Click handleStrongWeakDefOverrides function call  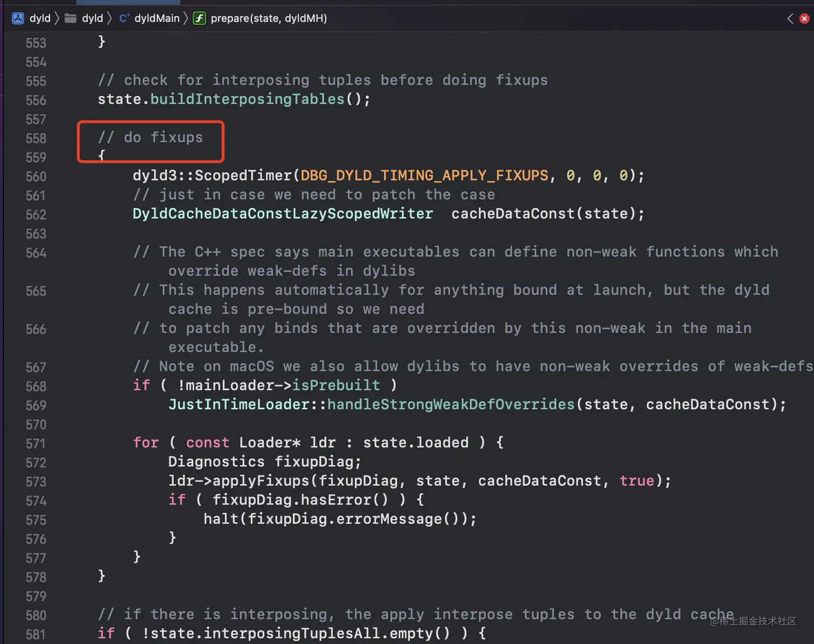[x=451, y=404]
